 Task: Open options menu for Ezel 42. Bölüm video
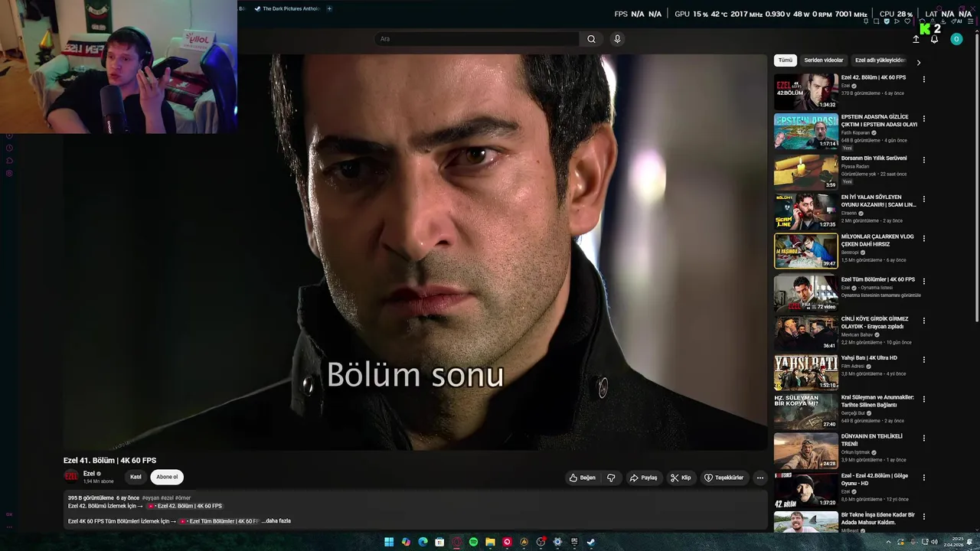pyautogui.click(x=923, y=80)
